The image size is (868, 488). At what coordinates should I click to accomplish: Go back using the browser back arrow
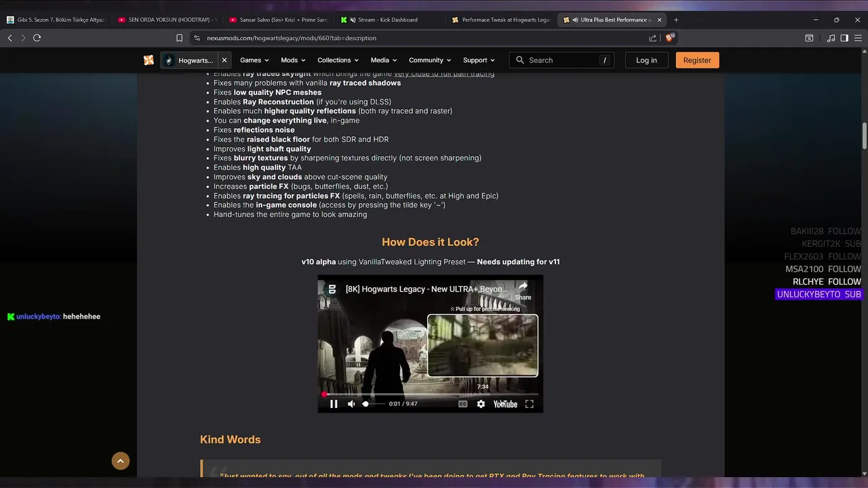click(x=9, y=38)
